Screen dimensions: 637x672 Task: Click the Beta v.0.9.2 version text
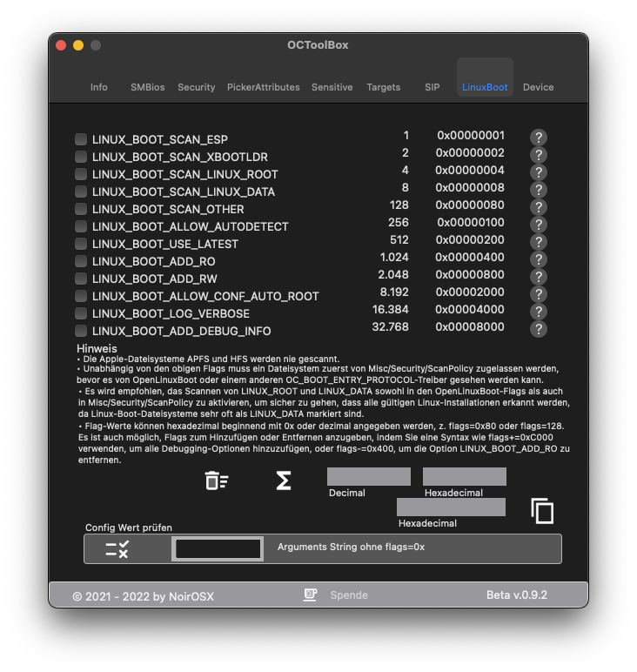coord(517,595)
